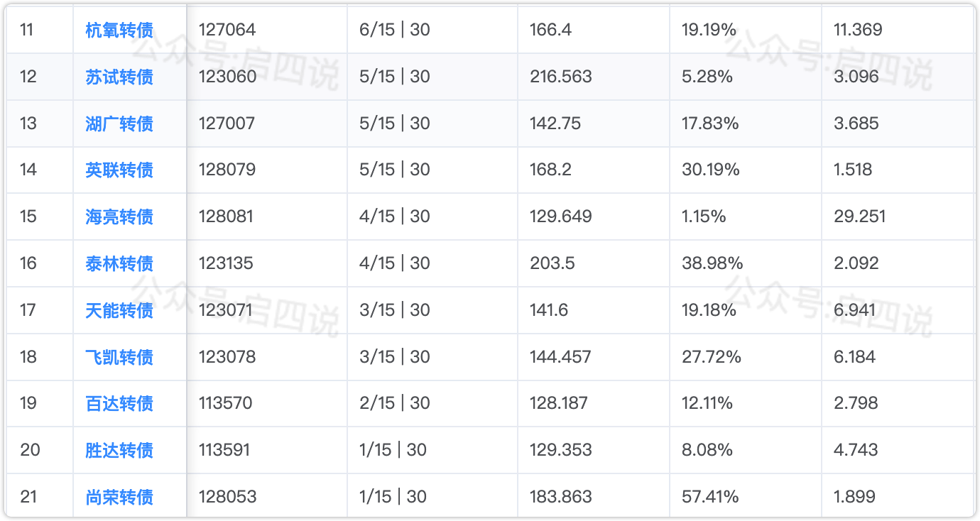Click row number 16 cell
The height and width of the screenshot is (521, 980).
[x=28, y=263]
